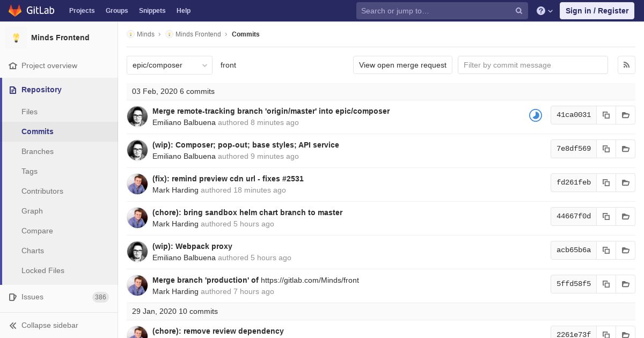Expand the Repository sidebar section

41,90
